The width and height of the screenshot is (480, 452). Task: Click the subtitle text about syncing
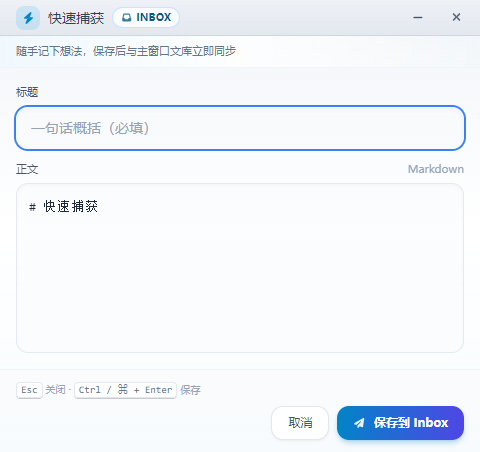[126, 51]
